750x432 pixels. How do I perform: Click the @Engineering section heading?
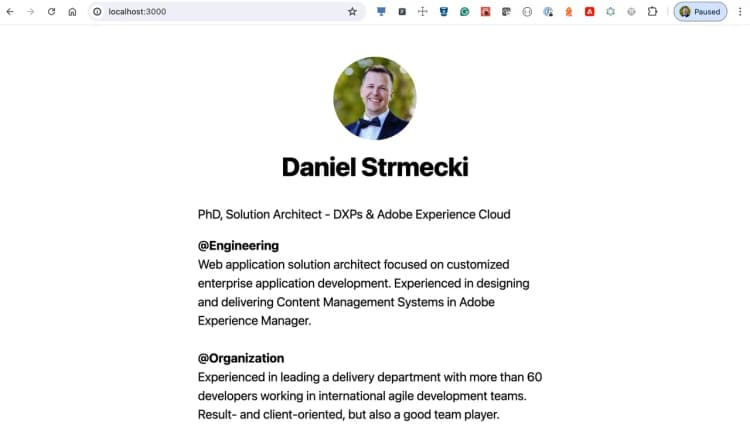238,245
